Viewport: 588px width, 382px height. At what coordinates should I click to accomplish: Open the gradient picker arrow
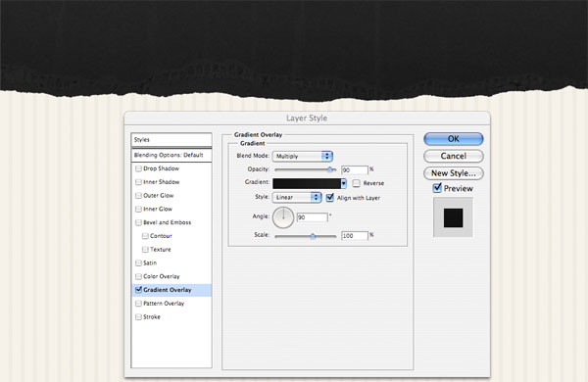click(344, 183)
